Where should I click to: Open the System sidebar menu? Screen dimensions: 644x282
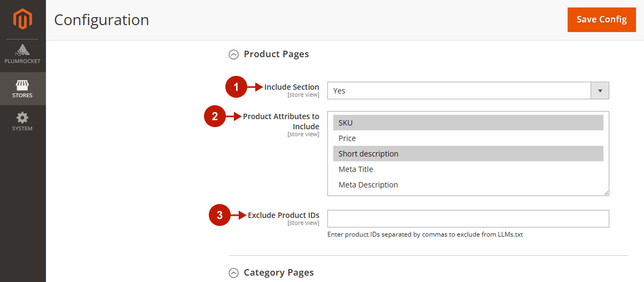[22, 122]
